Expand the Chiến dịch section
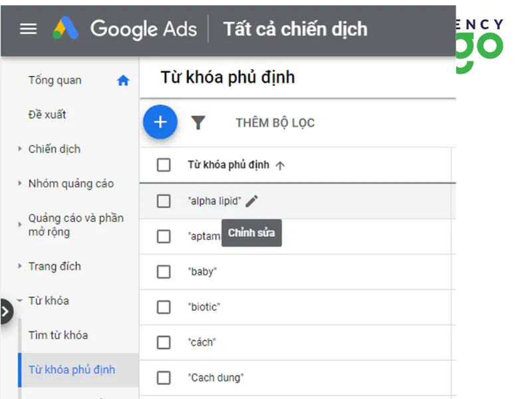This screenshot has height=399, width=532. click(x=20, y=149)
